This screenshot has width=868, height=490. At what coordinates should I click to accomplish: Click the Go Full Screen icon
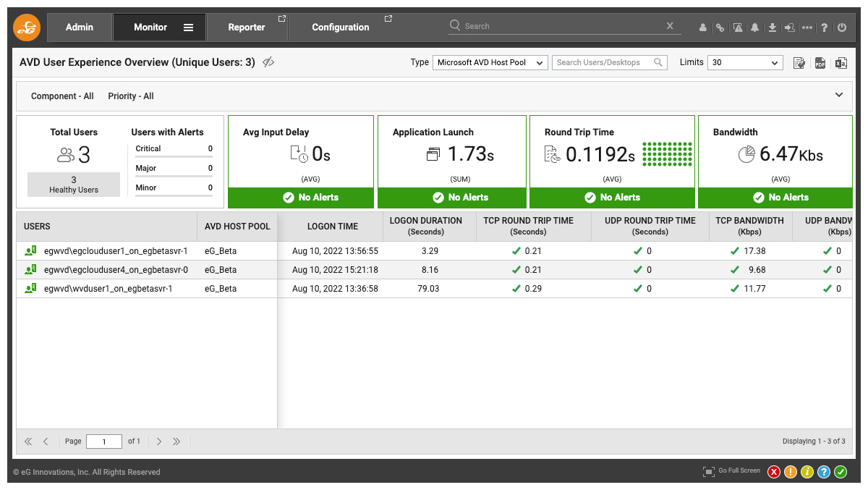[x=709, y=472]
